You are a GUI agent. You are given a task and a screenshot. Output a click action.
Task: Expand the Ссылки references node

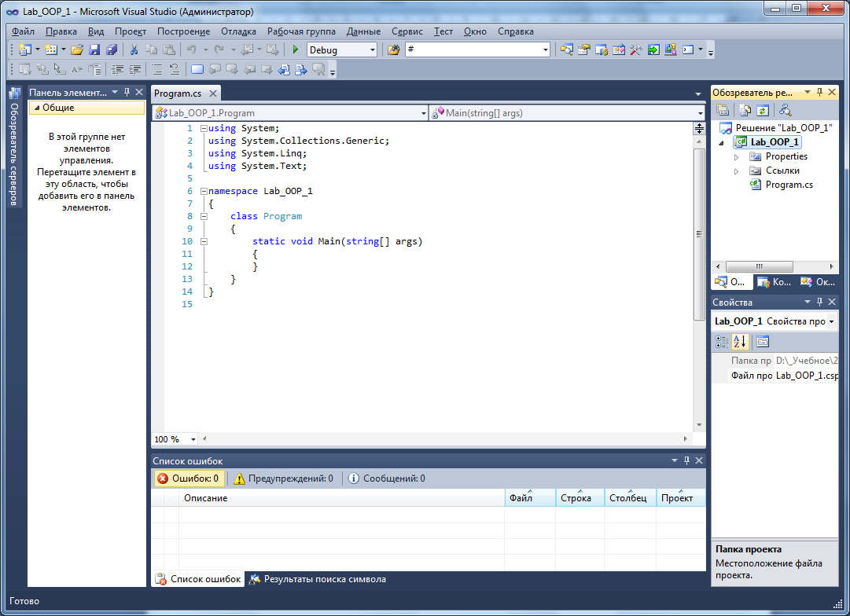tap(736, 171)
